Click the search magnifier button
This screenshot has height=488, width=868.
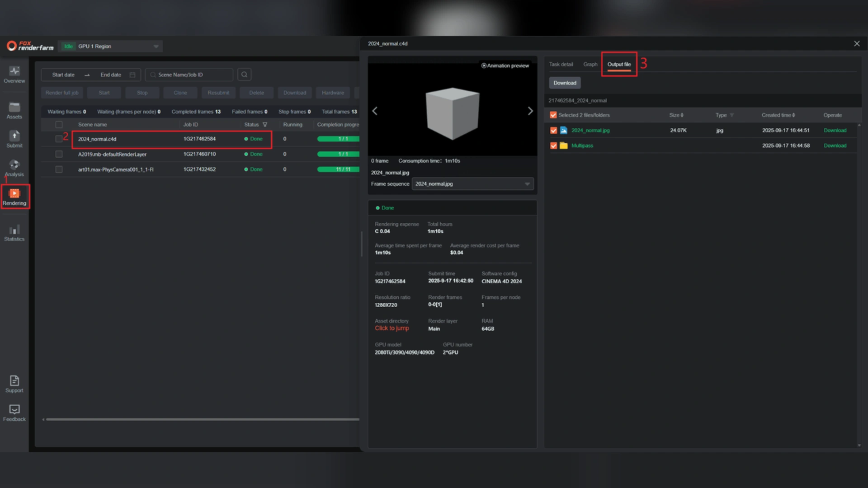[x=244, y=75]
